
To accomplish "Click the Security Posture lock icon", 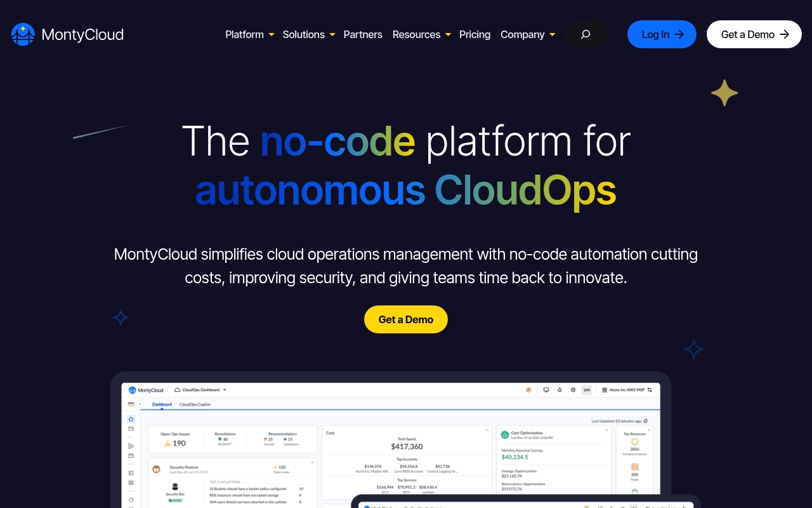I will (156, 469).
